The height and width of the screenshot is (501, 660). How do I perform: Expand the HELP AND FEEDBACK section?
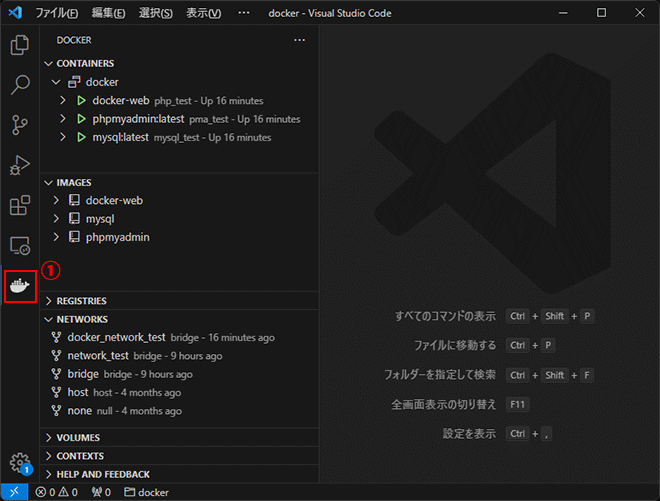click(x=48, y=474)
